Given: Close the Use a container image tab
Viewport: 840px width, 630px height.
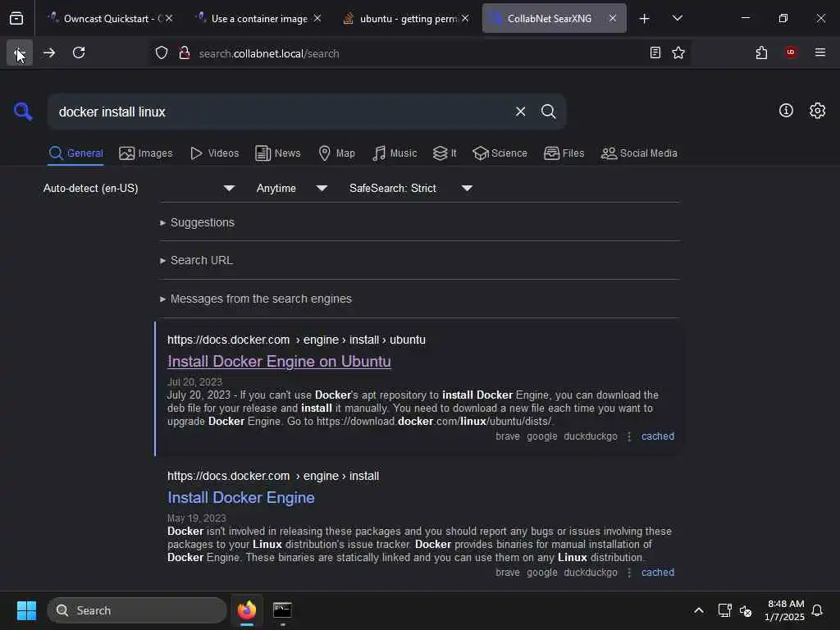Looking at the screenshot, I should (x=317, y=18).
